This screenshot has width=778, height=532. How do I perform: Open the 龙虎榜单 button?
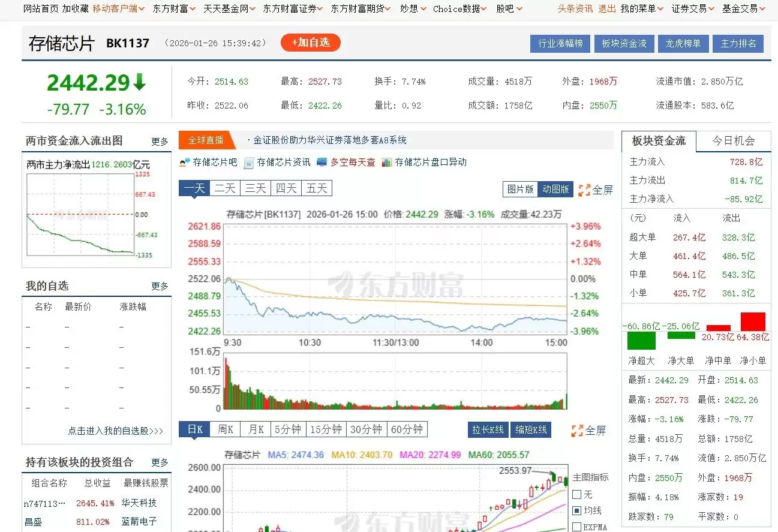click(x=683, y=44)
